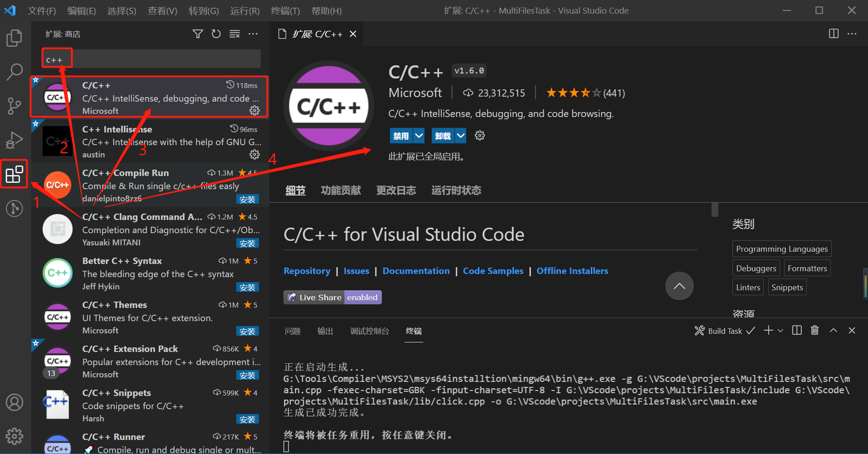This screenshot has width=868, height=454.
Task: Open the 文件(F) menu
Action: point(42,10)
